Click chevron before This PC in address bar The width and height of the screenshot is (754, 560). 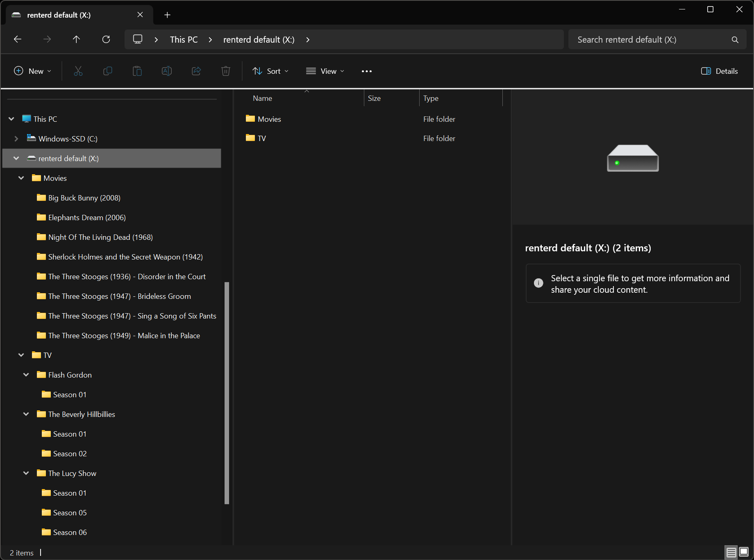[x=156, y=40]
